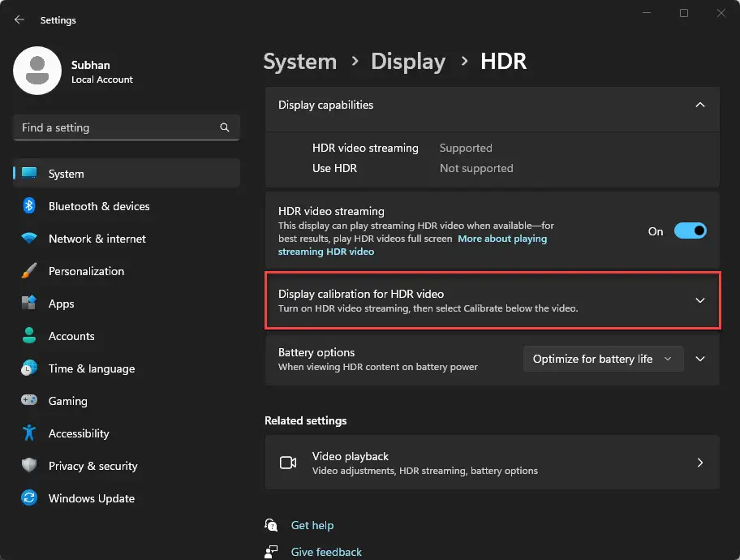Select Accounts in the sidebar
The width and height of the screenshot is (740, 560).
(x=30, y=336)
